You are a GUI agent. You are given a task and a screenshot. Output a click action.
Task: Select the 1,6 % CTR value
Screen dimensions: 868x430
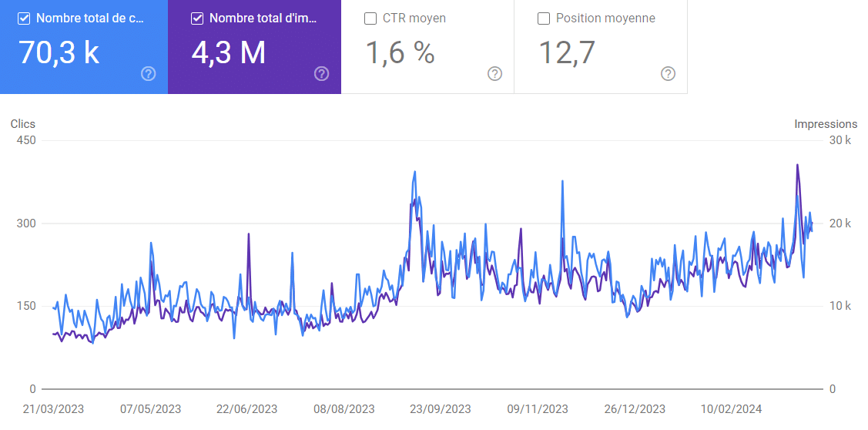[x=400, y=52]
